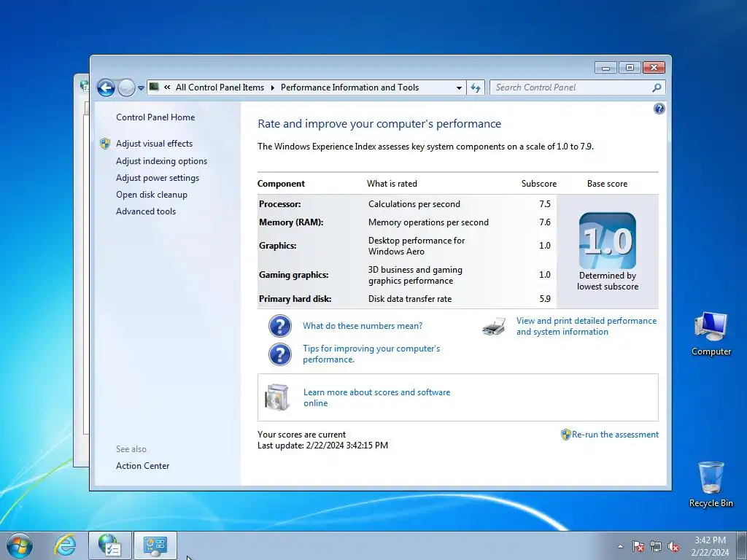This screenshot has height=560, width=747.
Task: Click the search magnifier icon
Action: pos(657,87)
